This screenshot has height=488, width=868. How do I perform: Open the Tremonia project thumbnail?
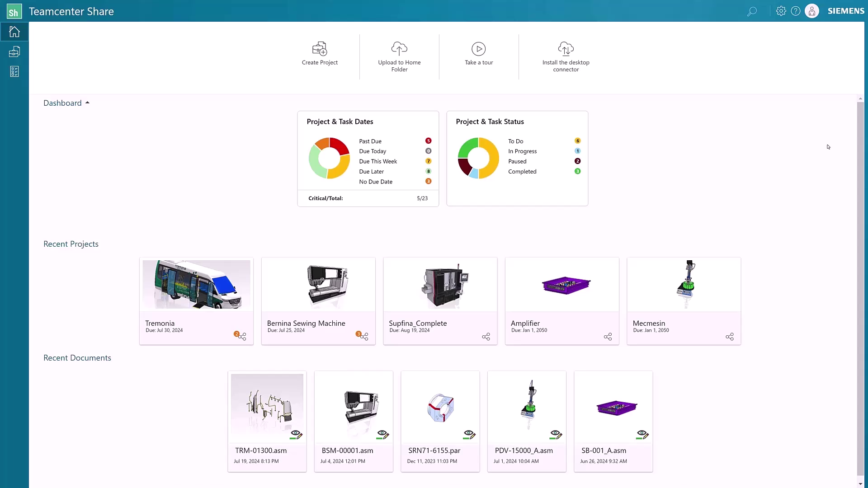196,284
